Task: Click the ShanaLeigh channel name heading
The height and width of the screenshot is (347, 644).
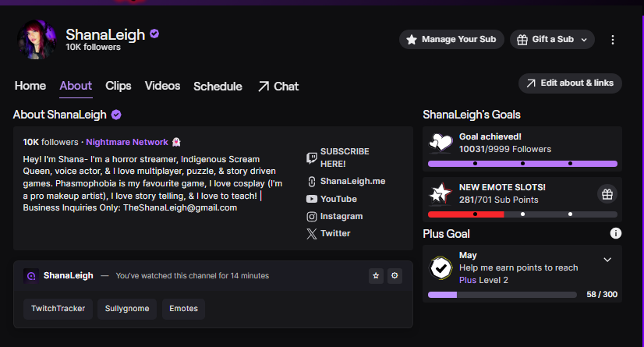Action: [x=105, y=34]
